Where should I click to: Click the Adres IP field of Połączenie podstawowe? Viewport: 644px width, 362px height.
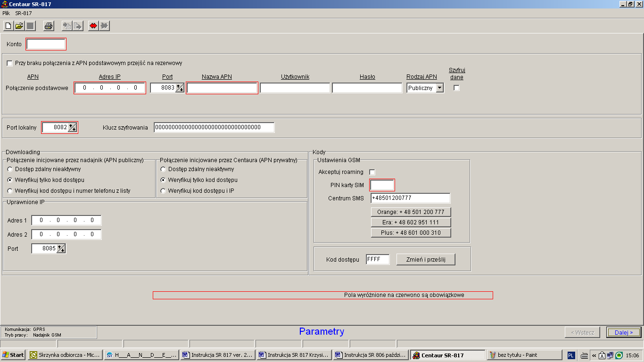coord(110,88)
